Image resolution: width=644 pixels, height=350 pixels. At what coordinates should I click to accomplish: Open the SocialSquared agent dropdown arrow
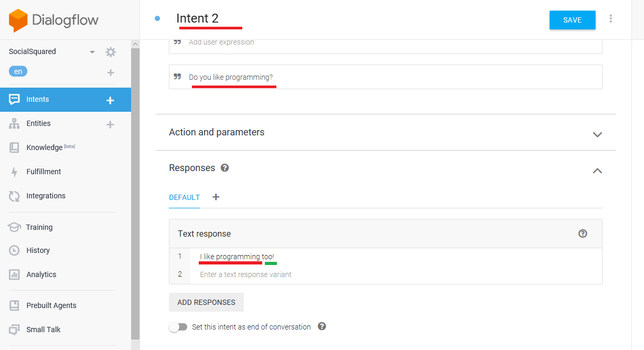point(92,52)
